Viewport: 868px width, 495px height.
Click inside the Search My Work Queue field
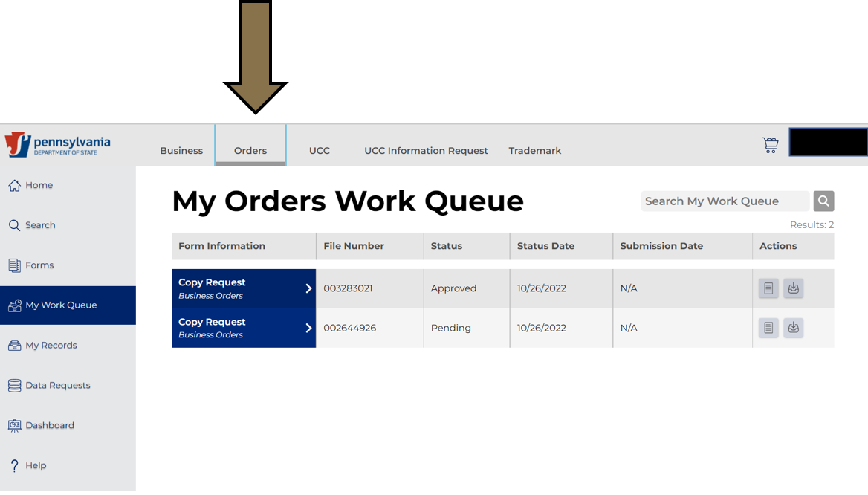pos(713,201)
